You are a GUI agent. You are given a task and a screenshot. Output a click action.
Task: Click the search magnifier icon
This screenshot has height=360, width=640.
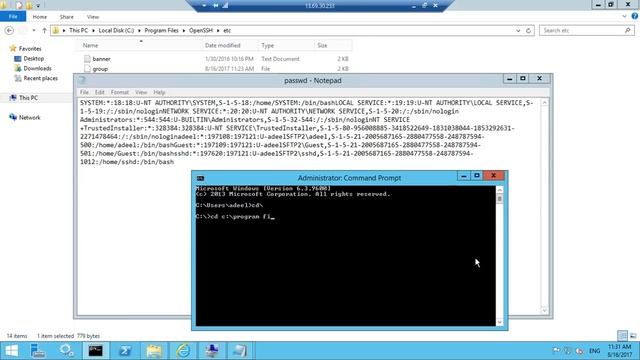pyautogui.click(x=628, y=31)
